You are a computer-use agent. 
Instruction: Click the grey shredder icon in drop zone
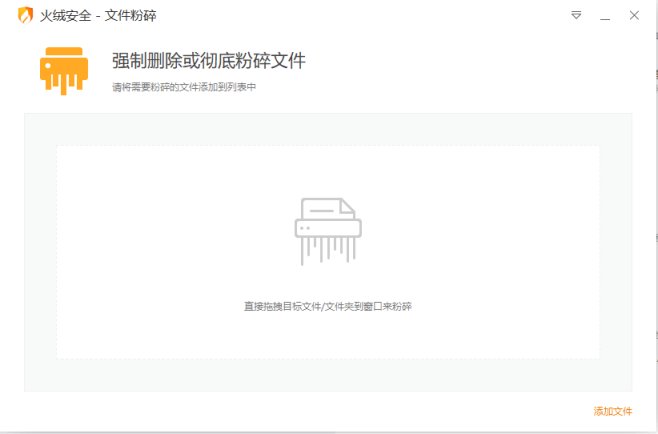328,231
